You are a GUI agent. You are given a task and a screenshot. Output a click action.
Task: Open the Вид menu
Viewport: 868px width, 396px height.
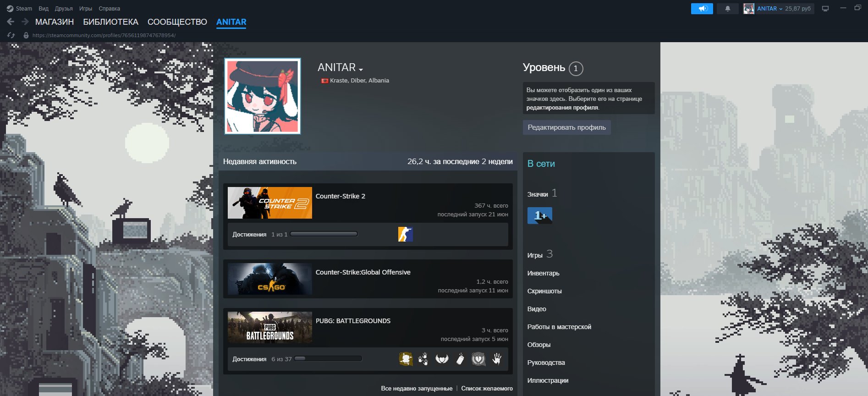click(x=44, y=9)
